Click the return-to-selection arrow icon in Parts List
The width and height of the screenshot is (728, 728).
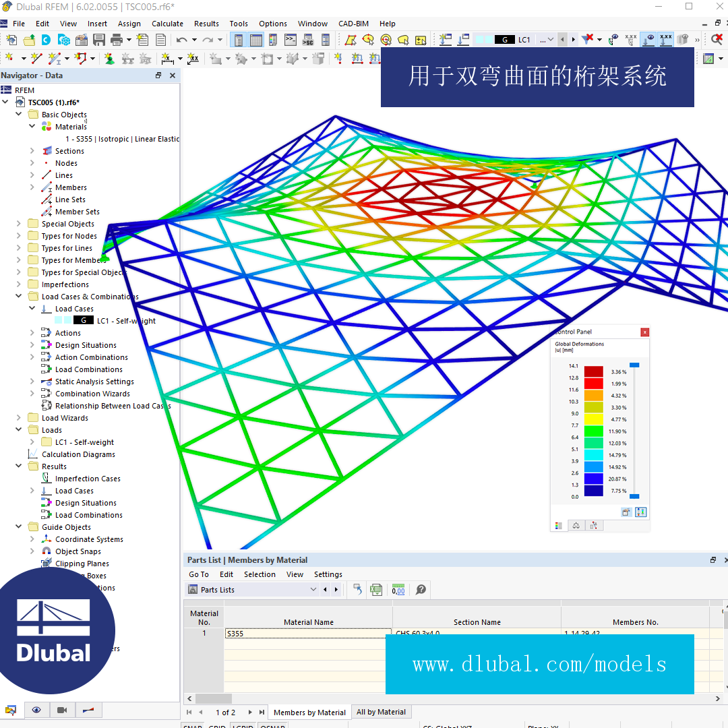[357, 590]
